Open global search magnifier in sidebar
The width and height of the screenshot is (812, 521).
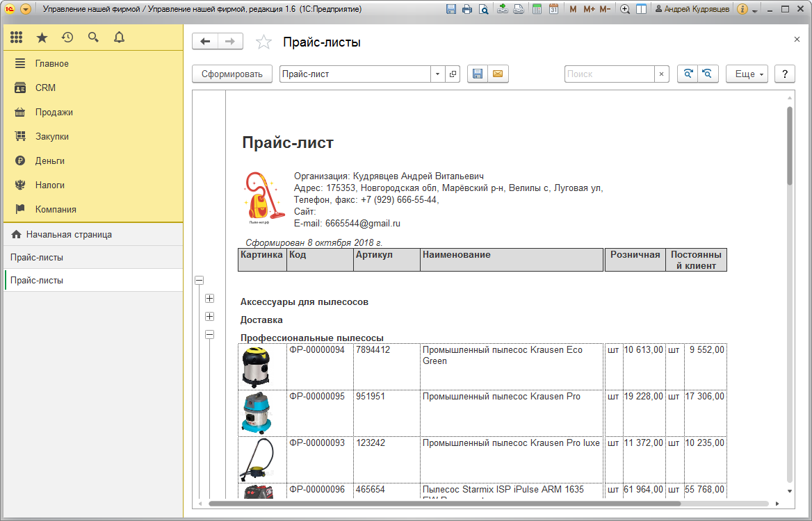93,38
